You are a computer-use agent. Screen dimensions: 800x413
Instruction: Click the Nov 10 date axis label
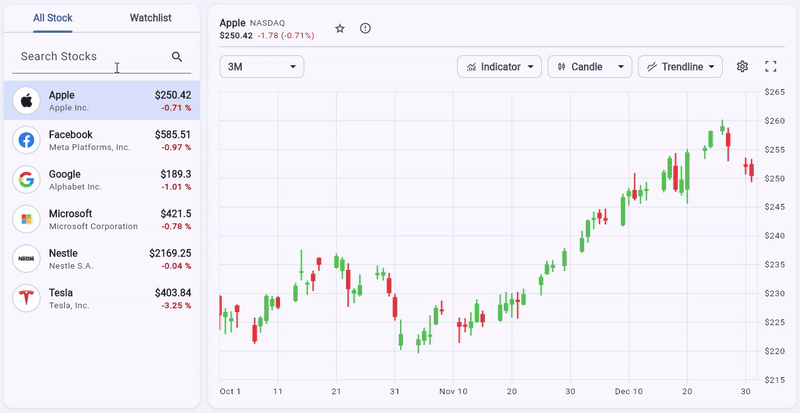tap(453, 392)
